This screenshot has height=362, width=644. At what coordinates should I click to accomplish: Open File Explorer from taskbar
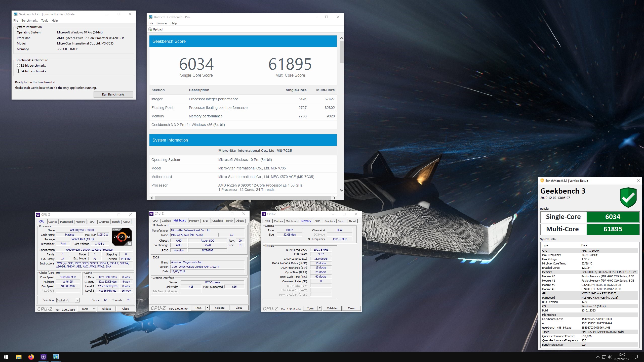tap(19, 357)
